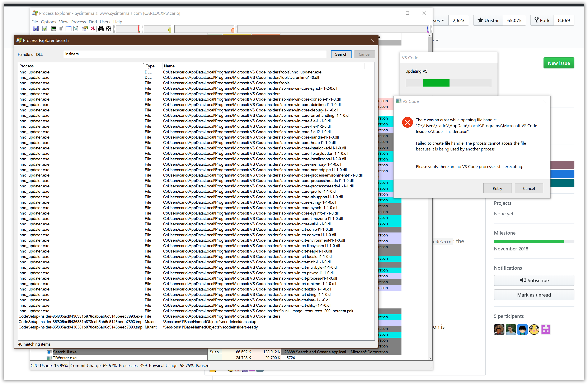Click the red error icon in VS Code dialog

click(x=407, y=123)
